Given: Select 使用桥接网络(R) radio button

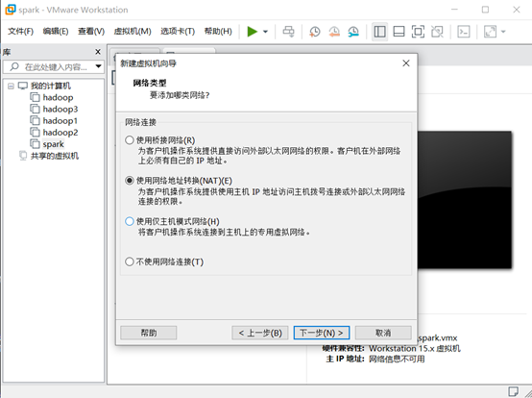Looking at the screenshot, I should (x=130, y=140).
